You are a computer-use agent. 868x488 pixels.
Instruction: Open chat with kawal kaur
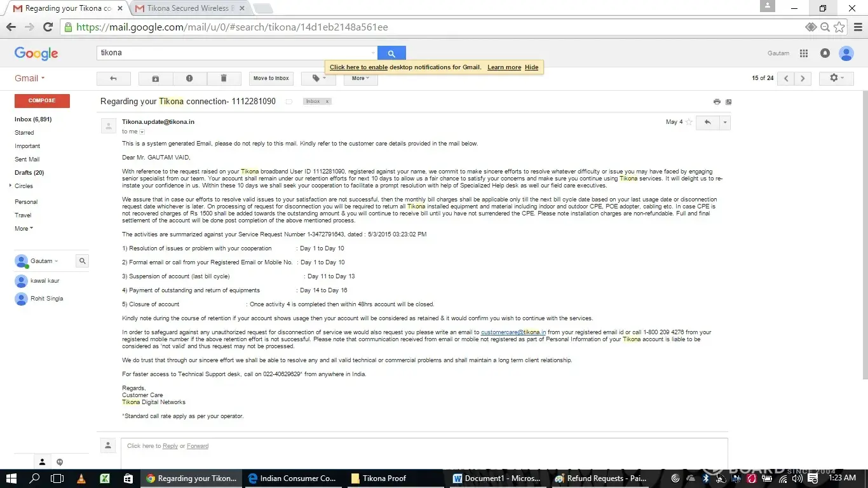[45, 281]
